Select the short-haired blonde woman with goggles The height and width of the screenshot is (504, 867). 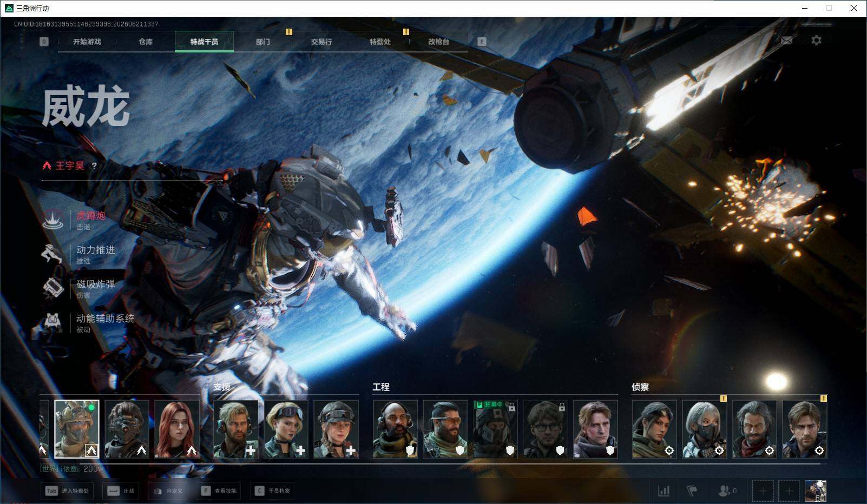tap(286, 429)
